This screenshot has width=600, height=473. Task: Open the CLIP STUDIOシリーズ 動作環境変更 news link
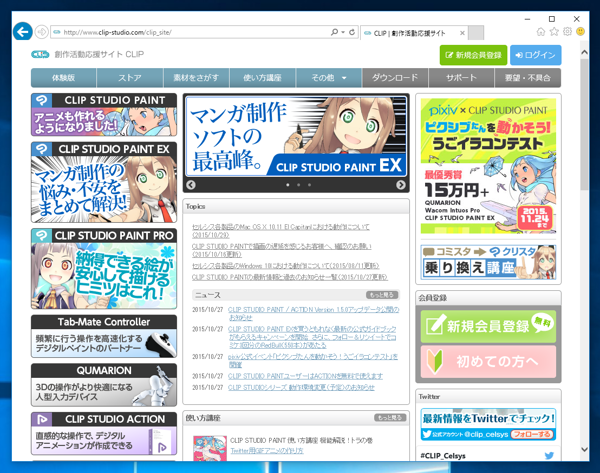click(302, 388)
